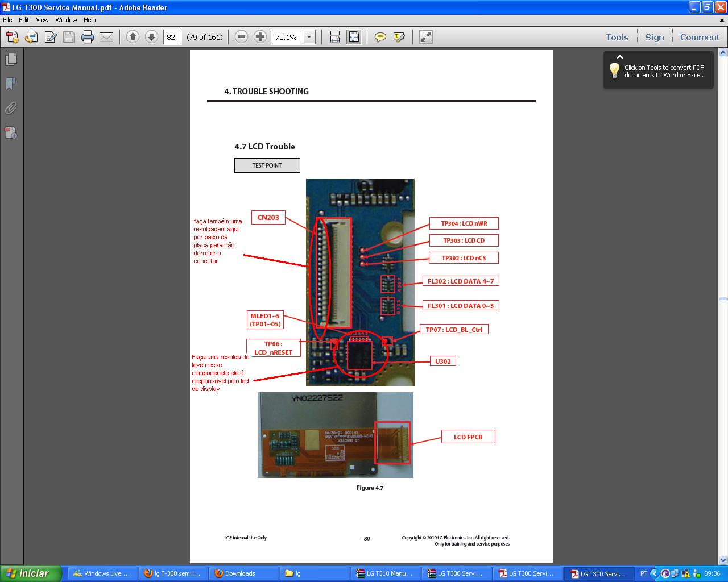Click the vertical scrollbar up arrow
This screenshot has width=728, height=582.
(723, 53)
